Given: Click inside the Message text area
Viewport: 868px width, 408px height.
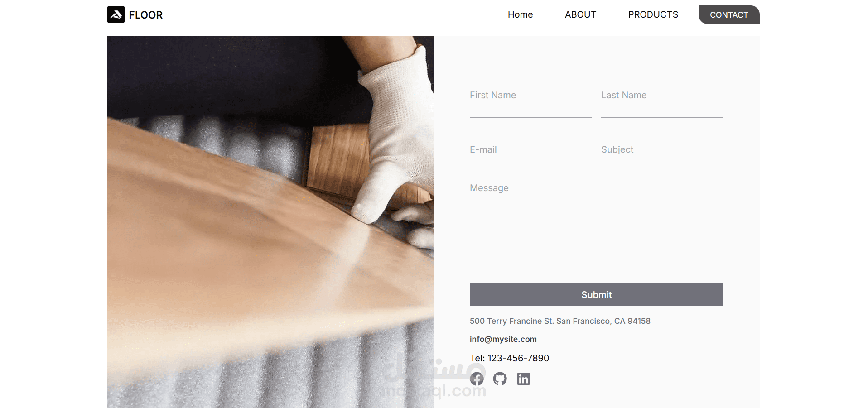Looking at the screenshot, I should coord(597,222).
